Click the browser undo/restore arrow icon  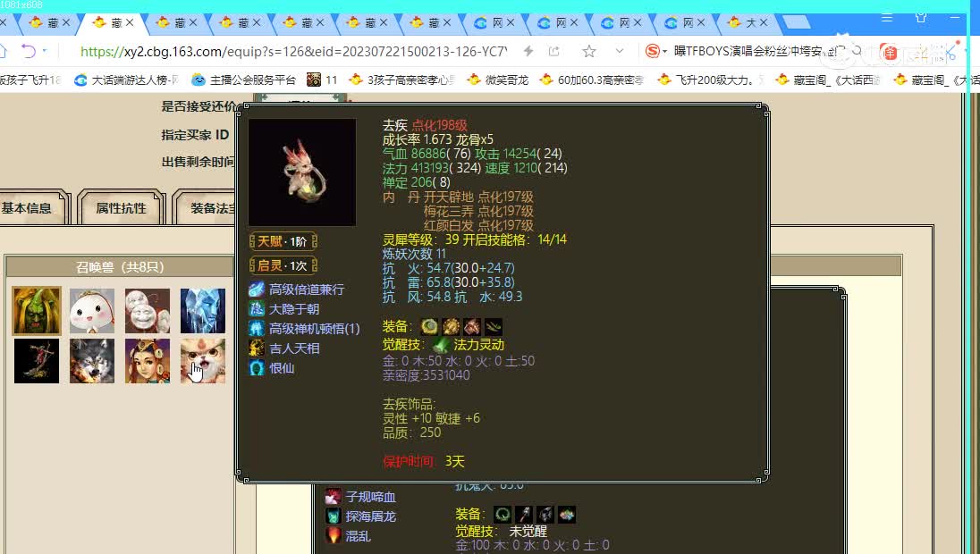coord(28,51)
